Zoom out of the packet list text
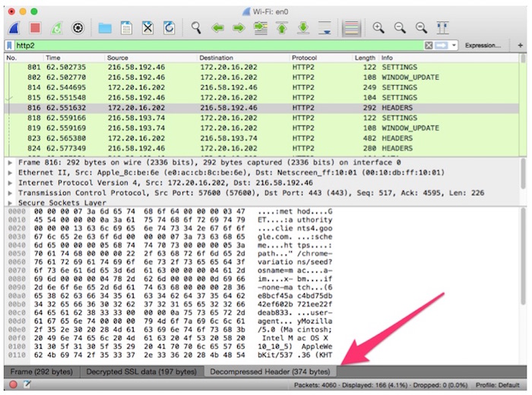The height and width of the screenshot is (395, 532). [x=400, y=28]
